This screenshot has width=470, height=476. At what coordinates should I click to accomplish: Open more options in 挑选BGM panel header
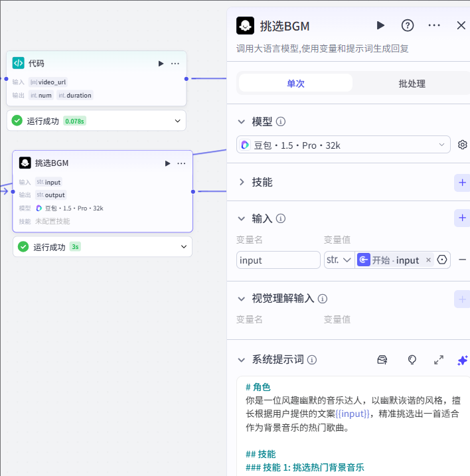point(434,25)
